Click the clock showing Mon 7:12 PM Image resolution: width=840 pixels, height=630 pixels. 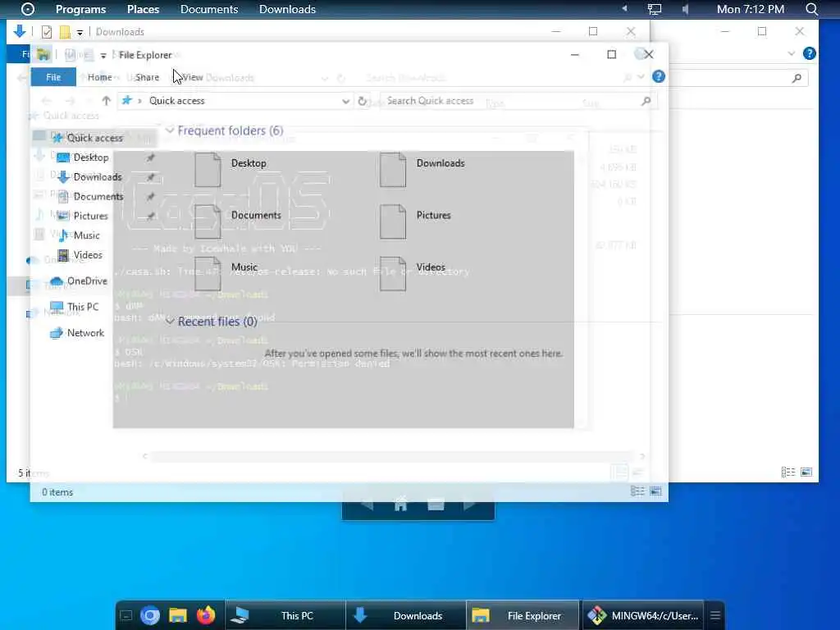point(750,9)
